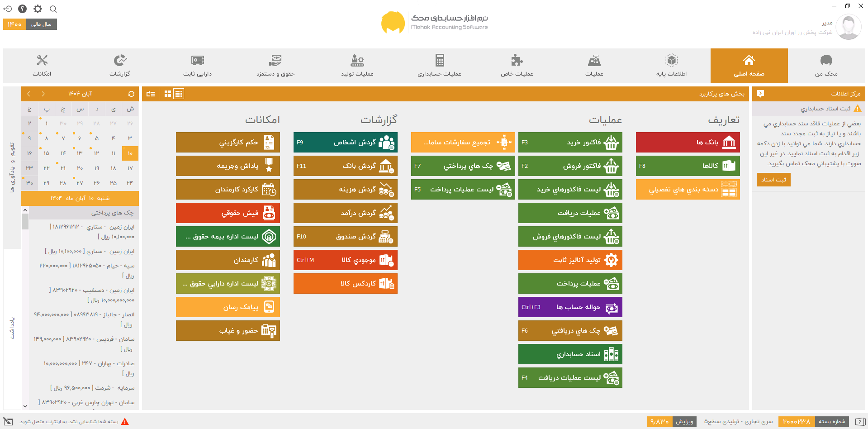The height and width of the screenshot is (429, 868).
Task: Open account transfer (حواله حساب ها) tile
Action: [570, 307]
